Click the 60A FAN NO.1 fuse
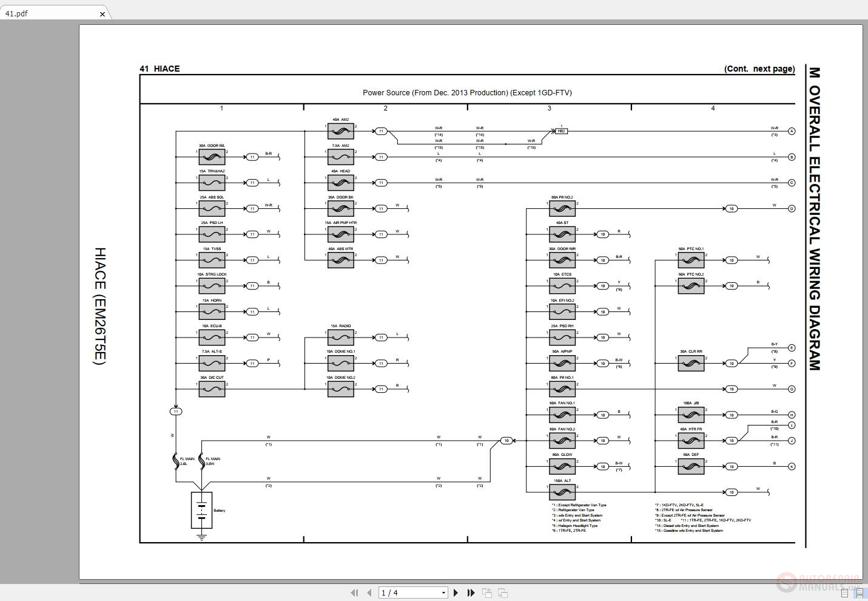Screen dimensions: 868x601 [562, 415]
